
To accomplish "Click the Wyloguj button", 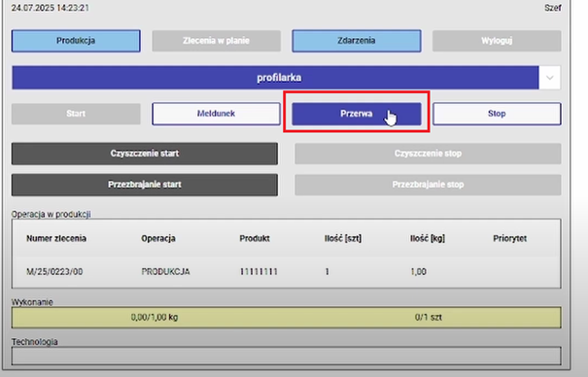I will click(497, 41).
